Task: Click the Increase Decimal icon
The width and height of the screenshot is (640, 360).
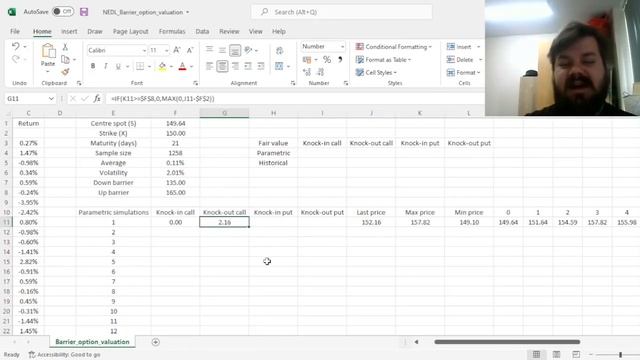Action: tap(307, 72)
